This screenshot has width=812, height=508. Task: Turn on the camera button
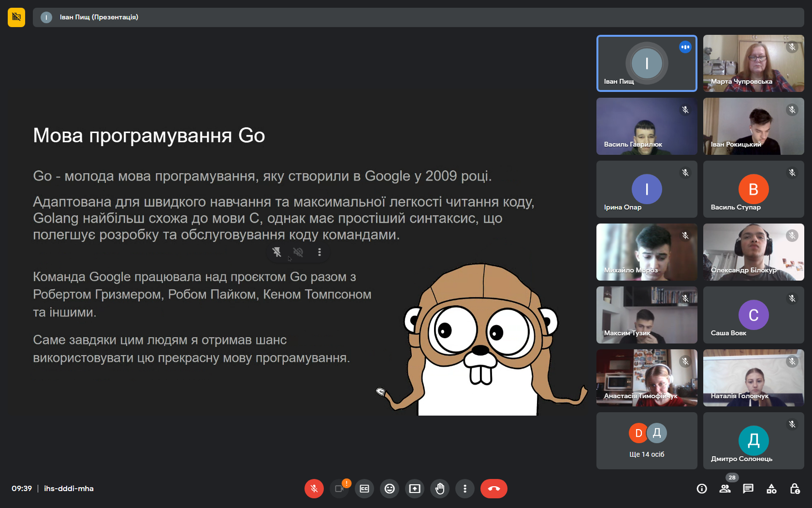click(339, 489)
